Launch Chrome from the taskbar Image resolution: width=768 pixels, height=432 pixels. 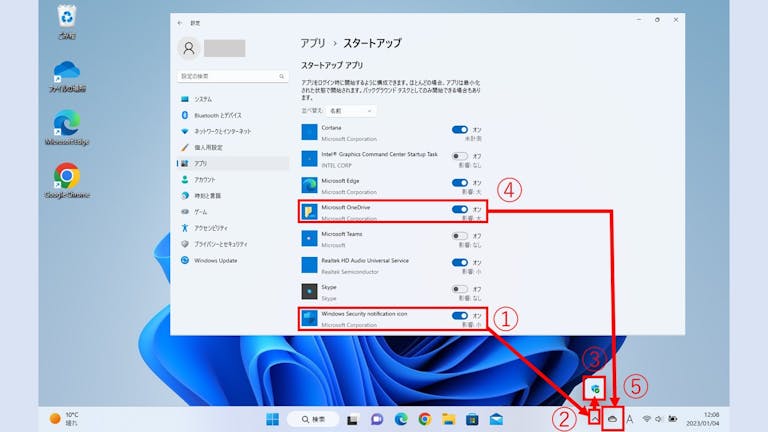pos(425,419)
